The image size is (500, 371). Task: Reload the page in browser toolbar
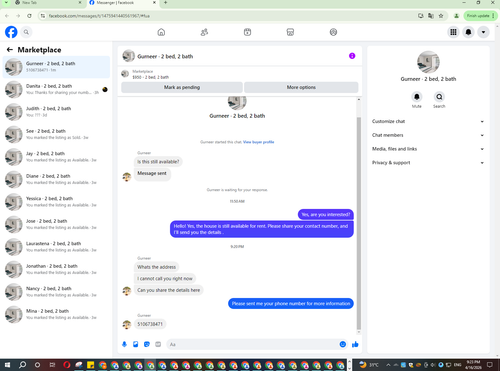point(29,16)
